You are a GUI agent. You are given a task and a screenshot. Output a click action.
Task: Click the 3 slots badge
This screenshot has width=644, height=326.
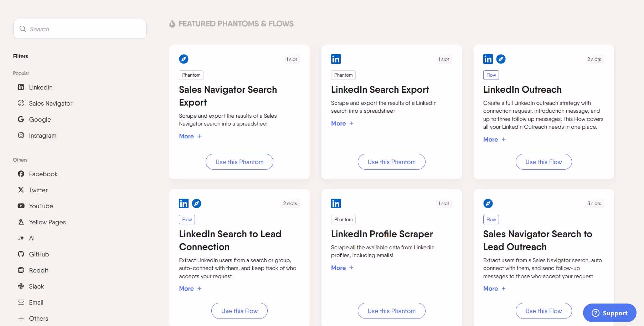594,203
